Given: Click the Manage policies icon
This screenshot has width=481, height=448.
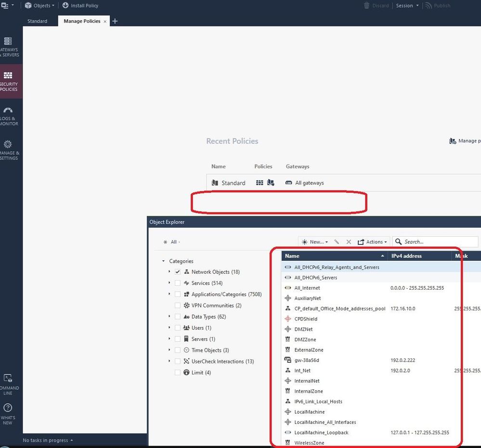Looking at the screenshot, I should pos(453,141).
